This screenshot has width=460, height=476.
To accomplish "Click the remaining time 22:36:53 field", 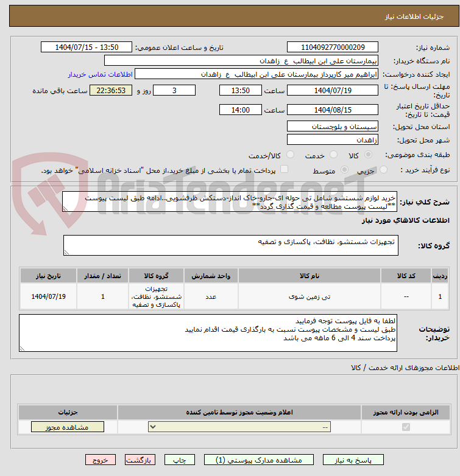I will pyautogui.click(x=111, y=90).
